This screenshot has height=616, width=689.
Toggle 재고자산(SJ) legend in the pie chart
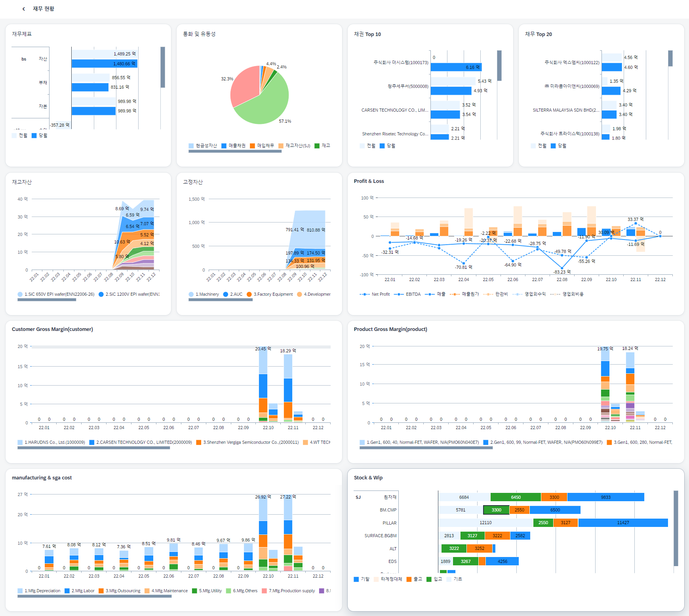[x=294, y=146]
